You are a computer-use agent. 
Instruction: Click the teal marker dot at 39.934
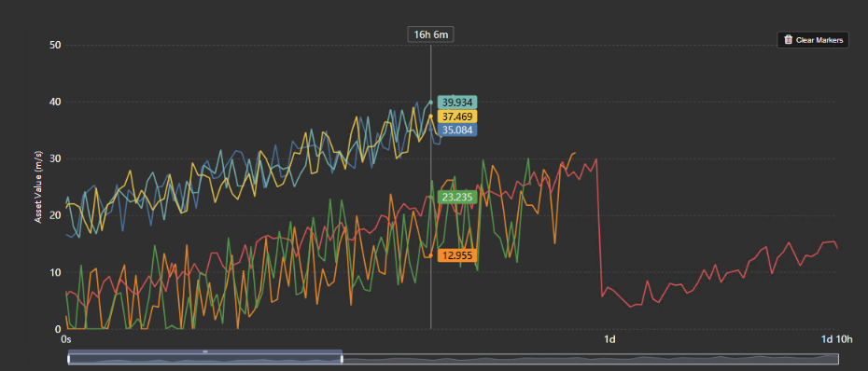point(430,103)
